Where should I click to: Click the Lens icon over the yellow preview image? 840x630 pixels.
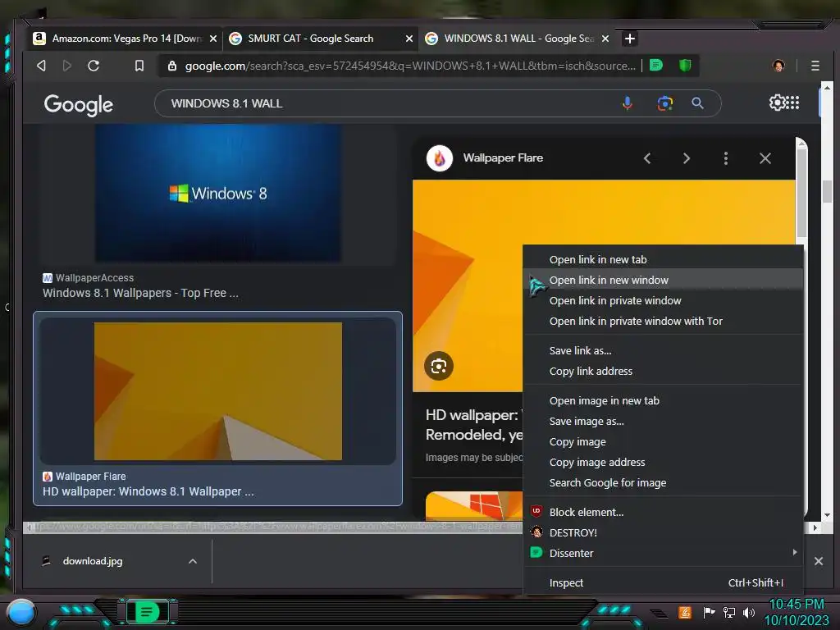[x=439, y=366]
